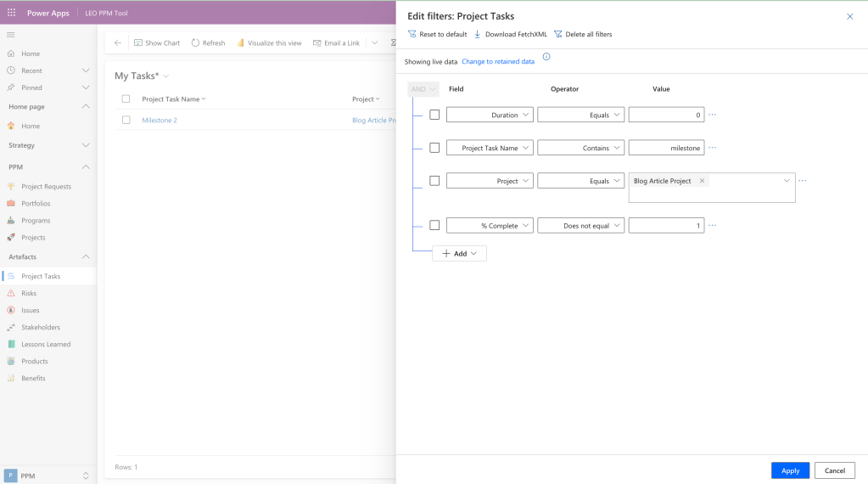
Task: Tick the % Complete filter row checkbox
Action: [434, 225]
